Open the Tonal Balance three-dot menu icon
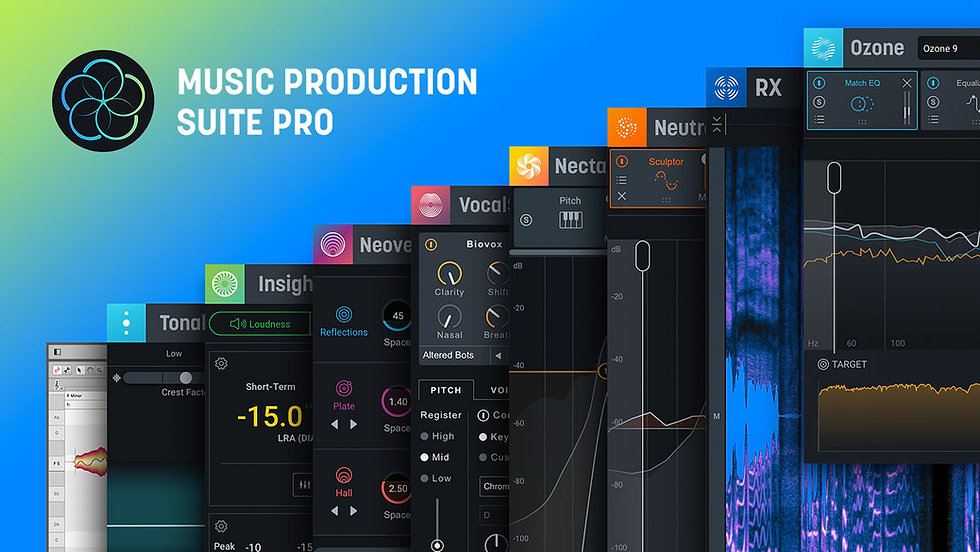Screen dimensions: 980x552 point(126,323)
